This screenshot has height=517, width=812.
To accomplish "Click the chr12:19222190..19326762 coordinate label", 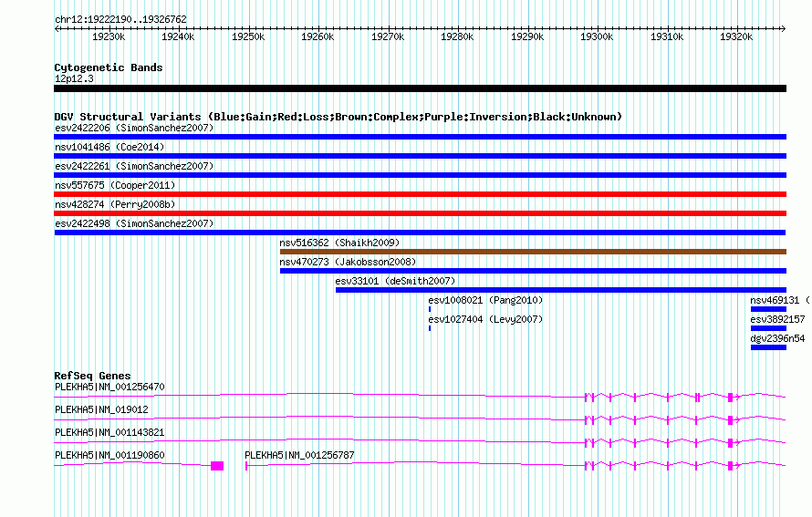I will [x=120, y=19].
